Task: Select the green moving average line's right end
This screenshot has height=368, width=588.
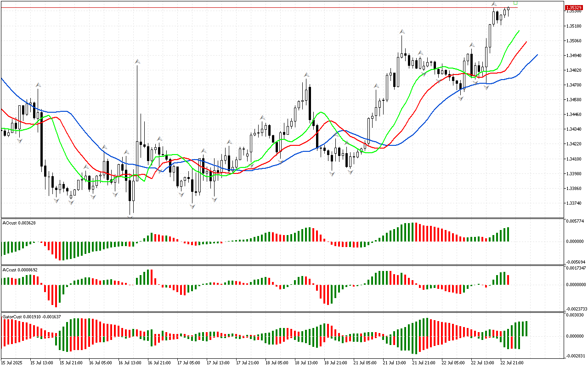Action: point(519,31)
